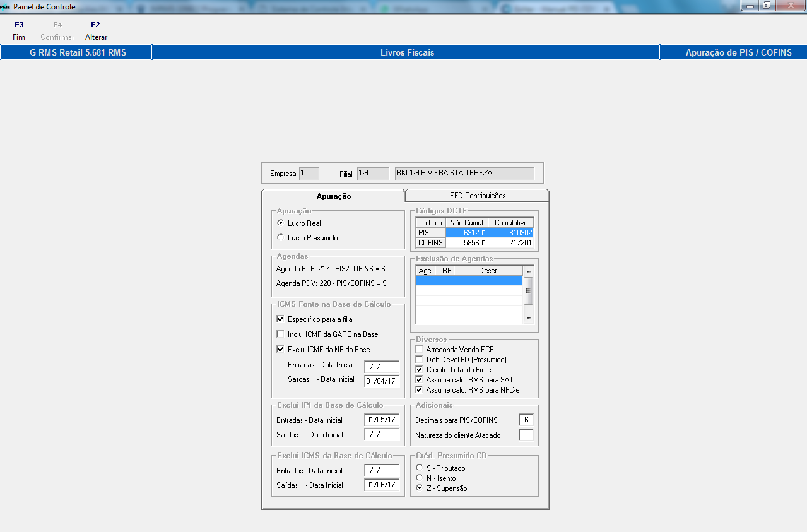Image resolution: width=807 pixels, height=532 pixels.
Task: Click the Filial code field
Action: coord(373,173)
